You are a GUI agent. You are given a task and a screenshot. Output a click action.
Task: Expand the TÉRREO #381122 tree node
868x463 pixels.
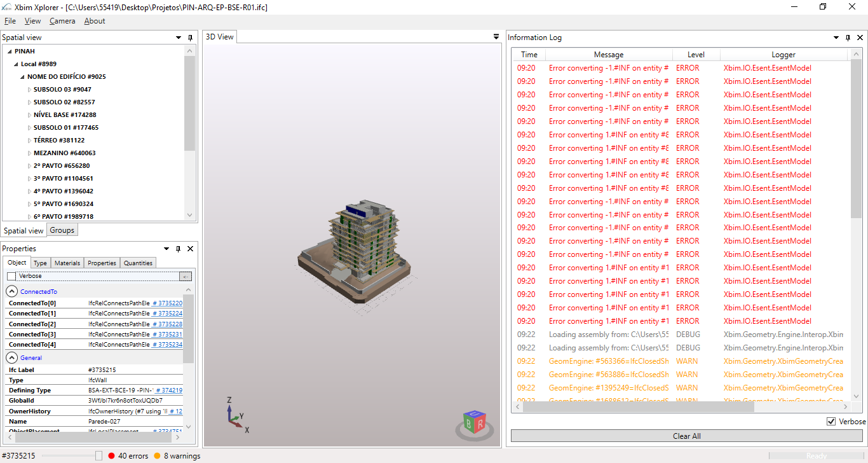click(28, 140)
